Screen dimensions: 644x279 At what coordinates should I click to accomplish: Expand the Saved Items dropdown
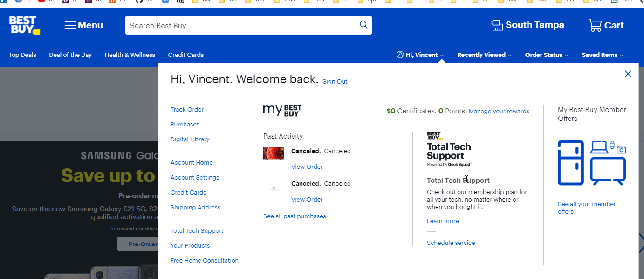click(603, 55)
